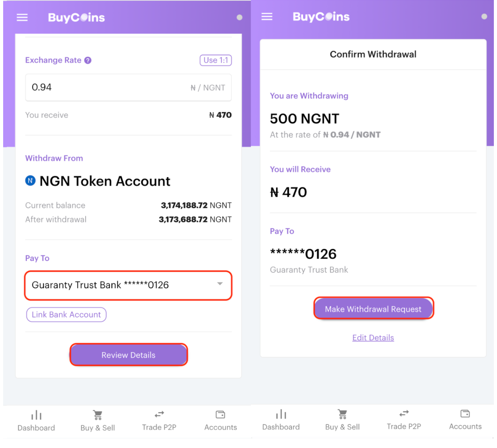Click the exchange rate 0.94 input field
This screenshot has width=497, height=448.
click(128, 87)
